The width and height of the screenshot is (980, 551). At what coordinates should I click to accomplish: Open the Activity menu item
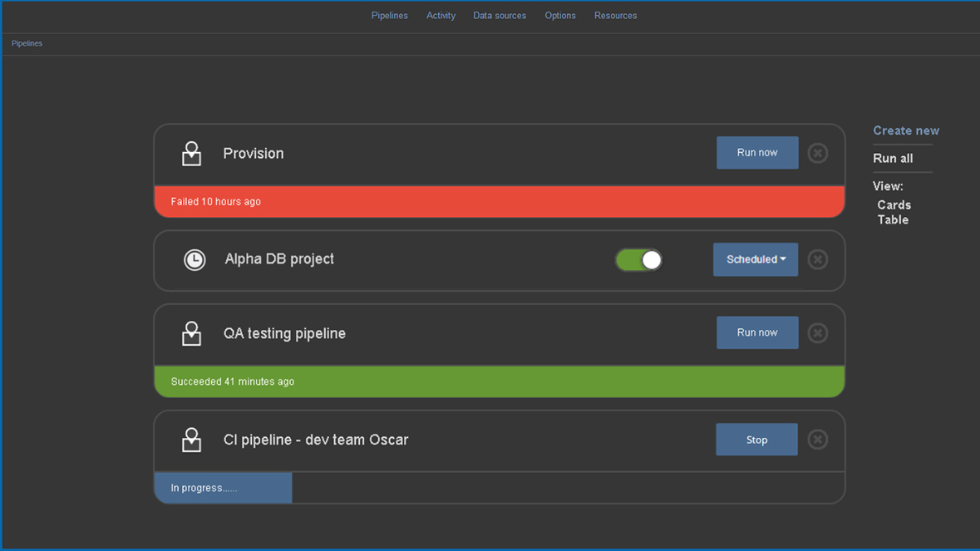(441, 15)
